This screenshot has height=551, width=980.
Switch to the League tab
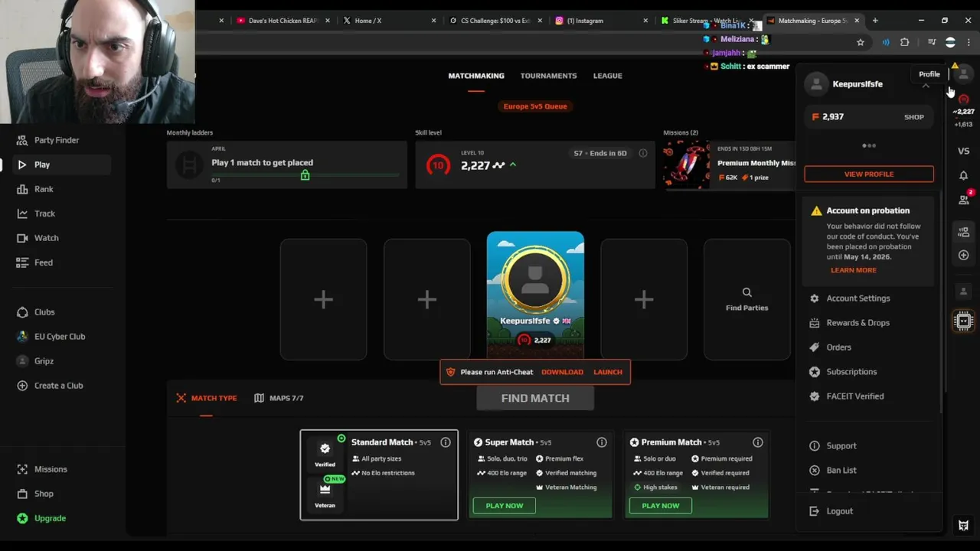tap(607, 76)
